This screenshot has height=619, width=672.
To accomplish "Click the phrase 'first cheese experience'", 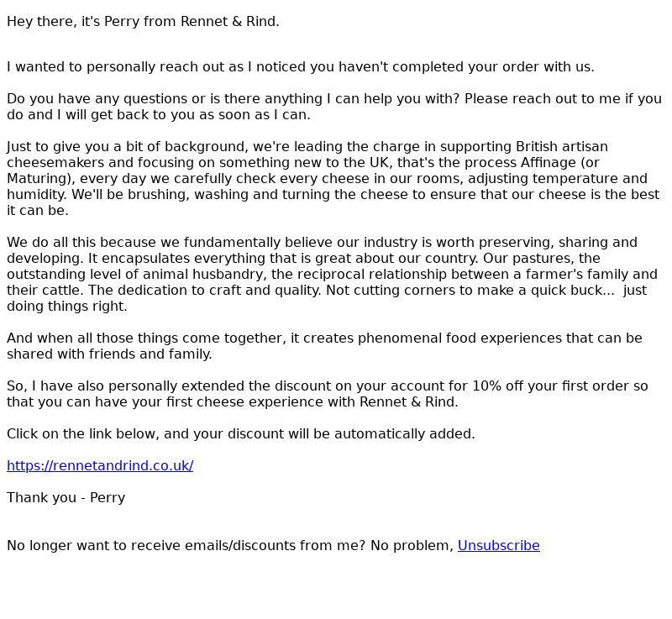I will [x=261, y=402].
